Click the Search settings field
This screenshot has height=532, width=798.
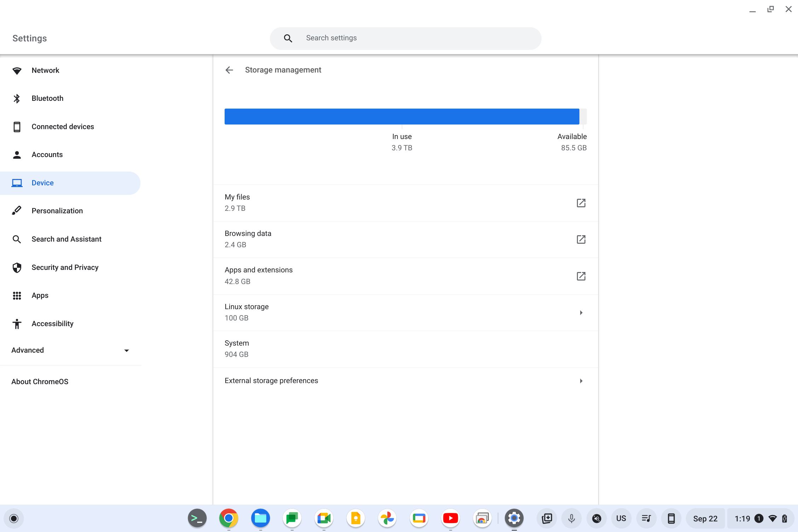coord(405,38)
